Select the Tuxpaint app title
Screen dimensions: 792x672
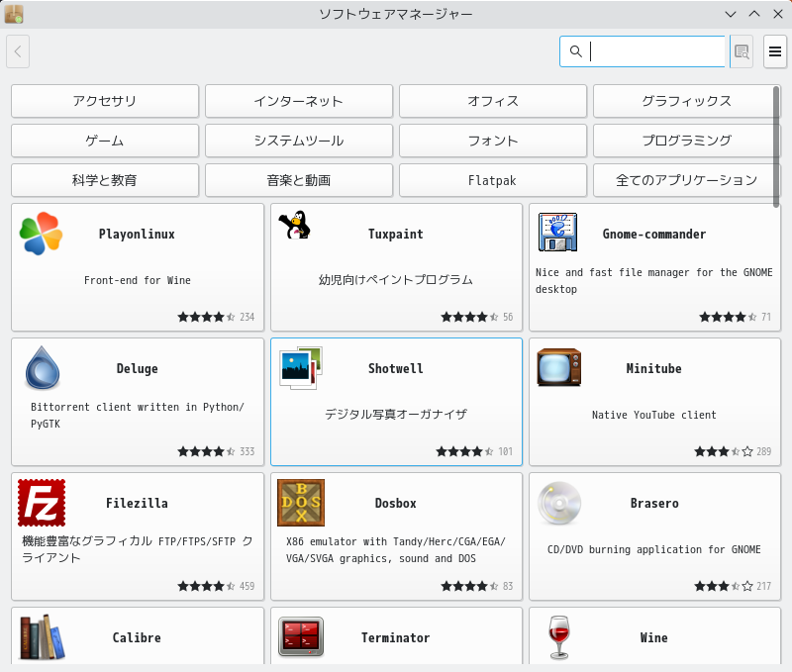(x=395, y=235)
